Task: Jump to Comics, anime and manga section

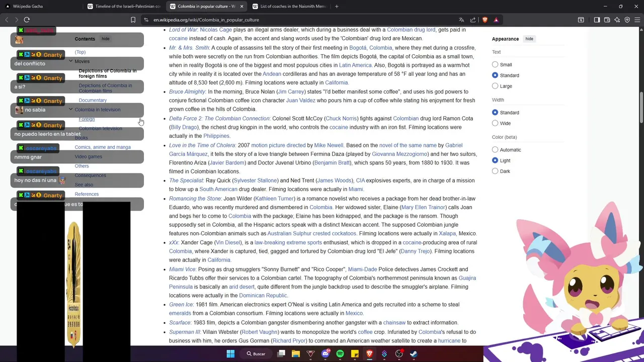Action: coord(103,147)
